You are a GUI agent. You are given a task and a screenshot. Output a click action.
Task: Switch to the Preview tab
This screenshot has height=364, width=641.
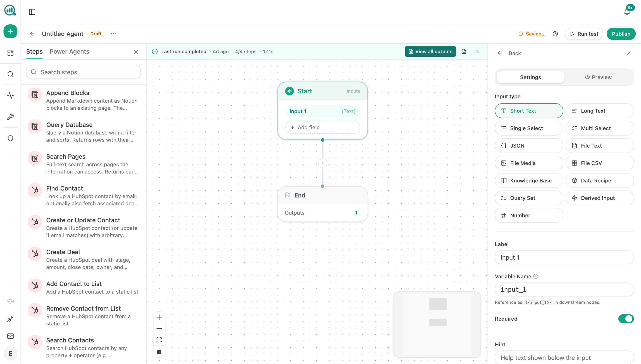pos(598,77)
